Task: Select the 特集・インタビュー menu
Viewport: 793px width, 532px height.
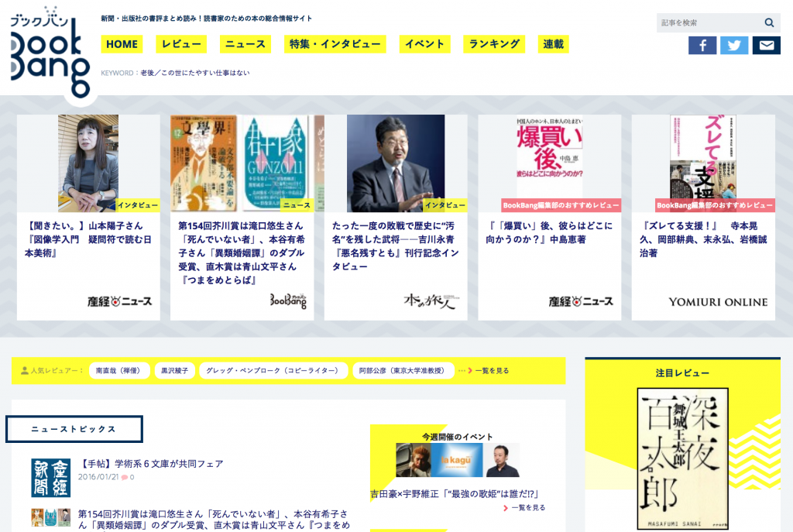Action: pyautogui.click(x=335, y=44)
